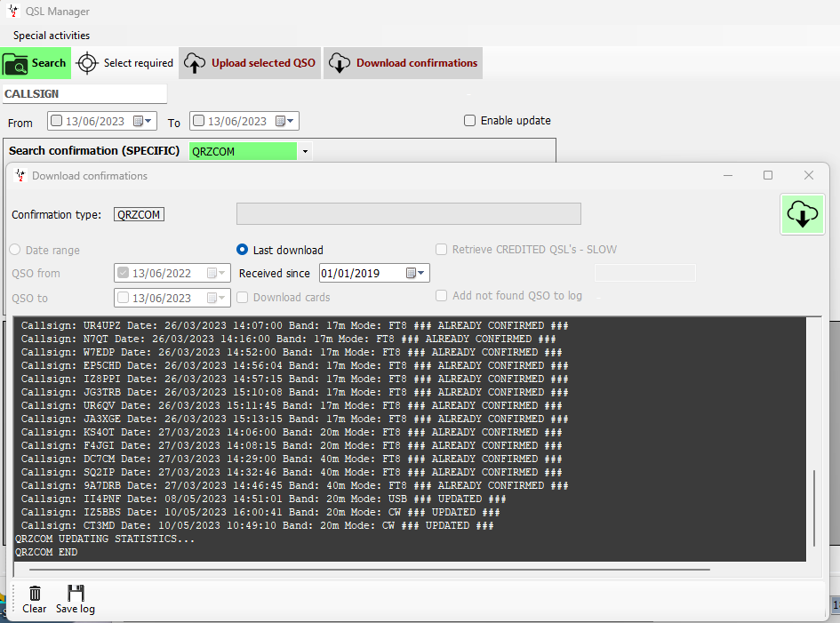Click the Clear button label
This screenshot has height=623, width=840.
tap(35, 609)
